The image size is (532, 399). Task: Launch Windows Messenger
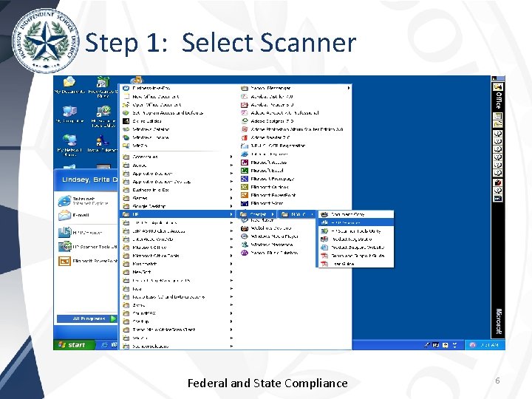[x=267, y=245]
